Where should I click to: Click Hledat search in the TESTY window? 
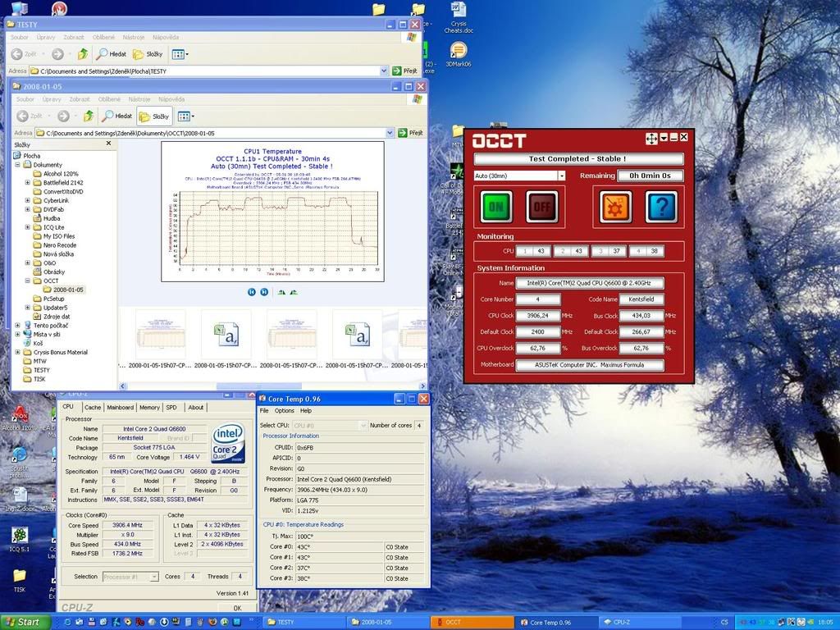tap(111, 53)
